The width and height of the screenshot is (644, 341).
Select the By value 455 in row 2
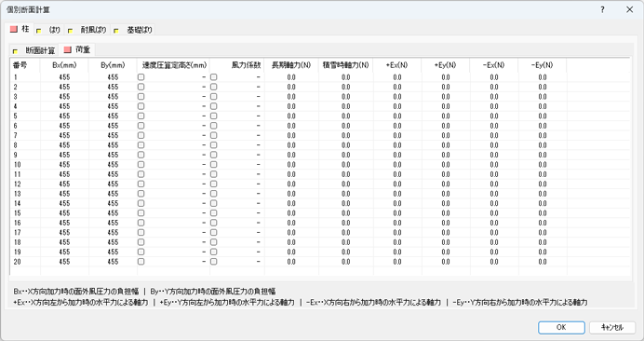[x=113, y=87]
